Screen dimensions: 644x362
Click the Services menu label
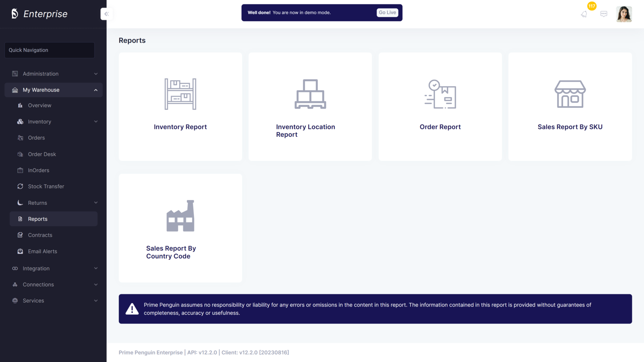33,300
